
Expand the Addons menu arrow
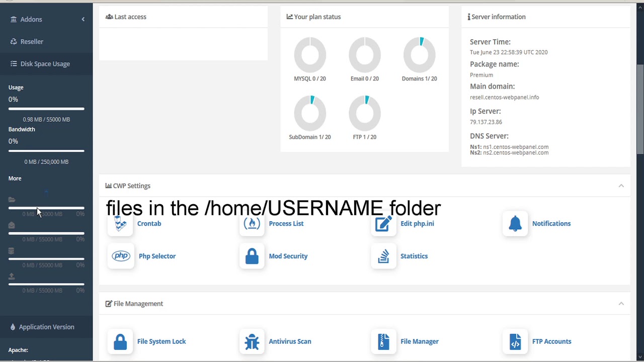83,19
